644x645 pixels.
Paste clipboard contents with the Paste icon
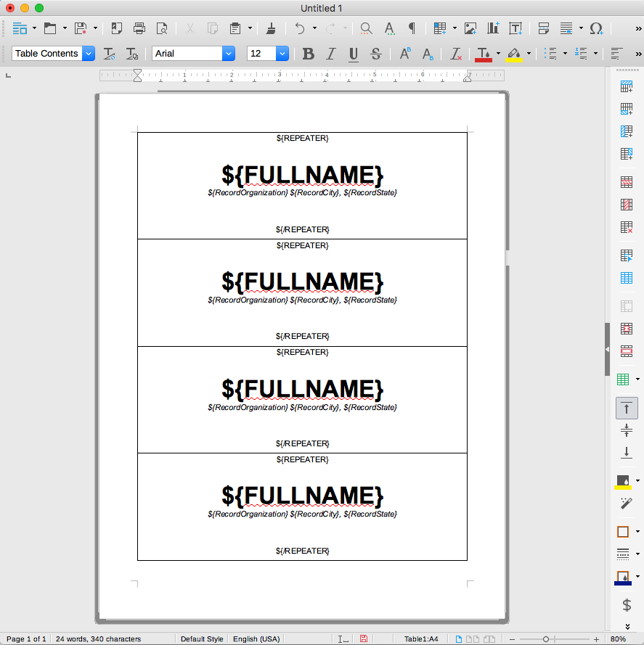tap(235, 28)
